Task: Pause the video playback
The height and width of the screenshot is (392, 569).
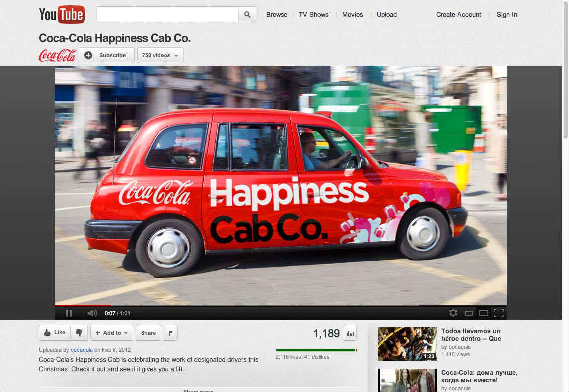Action: click(x=69, y=313)
